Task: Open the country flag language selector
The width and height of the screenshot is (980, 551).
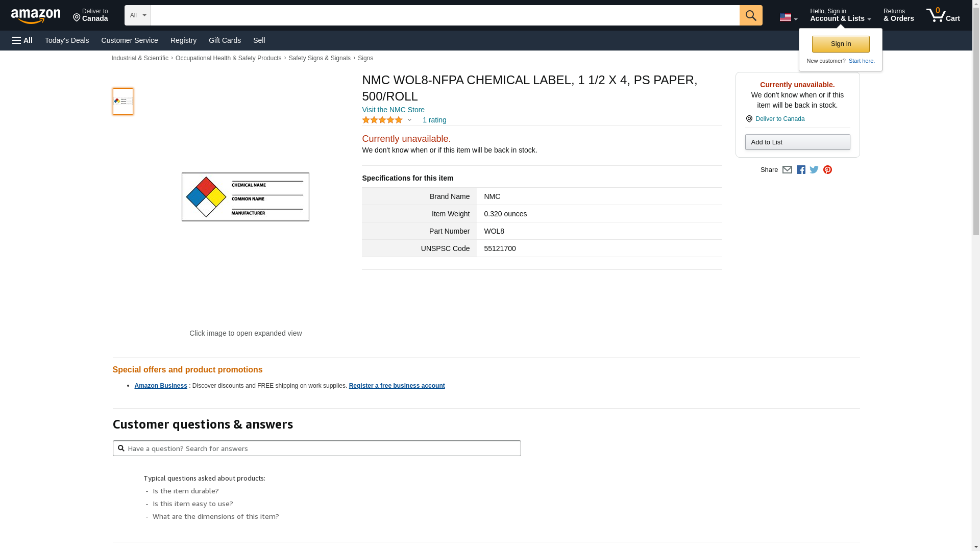Action: coord(788,18)
